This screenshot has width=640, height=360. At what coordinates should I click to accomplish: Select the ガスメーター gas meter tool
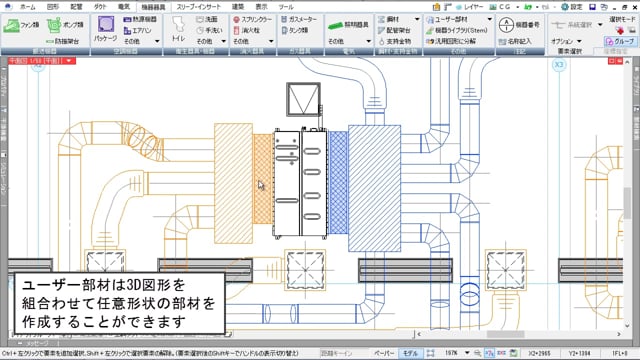(x=299, y=19)
